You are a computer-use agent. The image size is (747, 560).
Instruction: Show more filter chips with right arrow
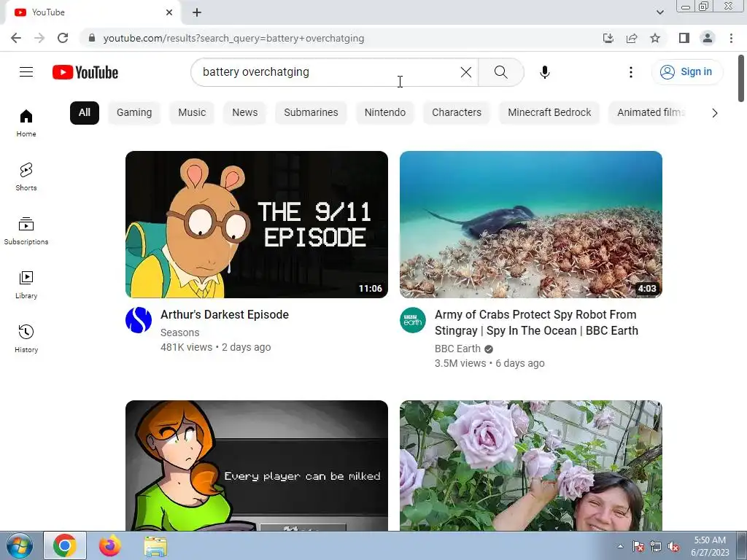click(x=714, y=113)
